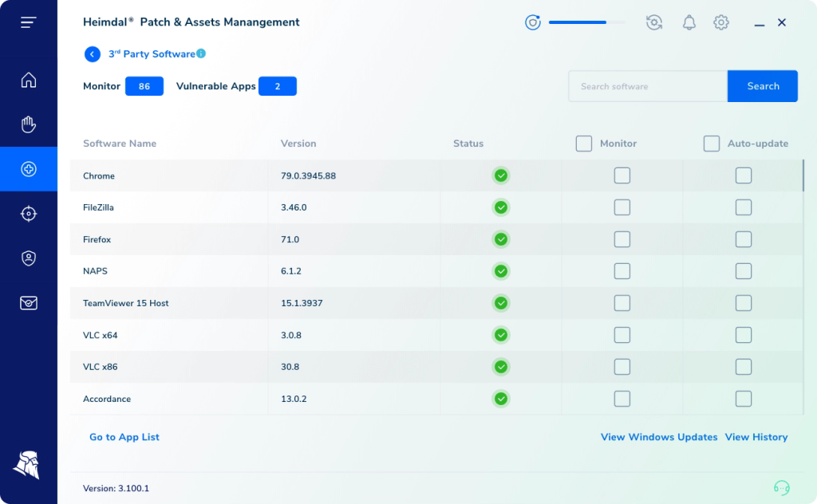
Task: Click the Monitor count 86 badge
Action: 144,86
